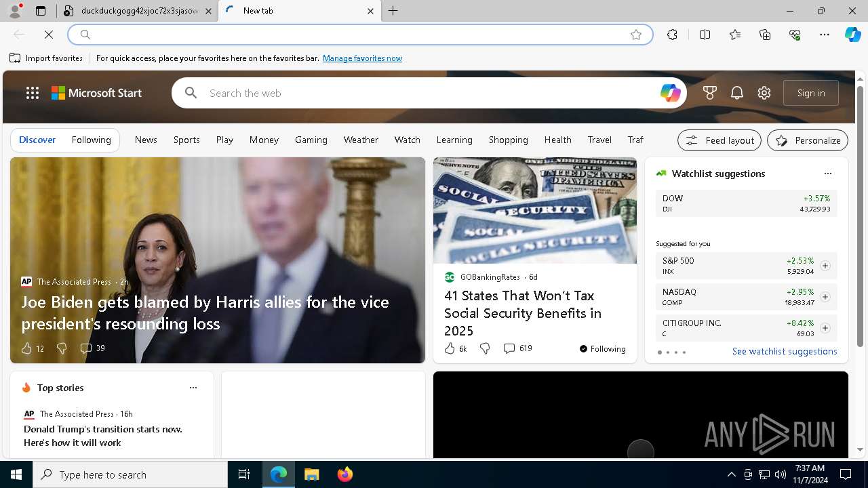Screen dimensions: 868x488
Task: Open the Sports category
Action: (x=186, y=140)
